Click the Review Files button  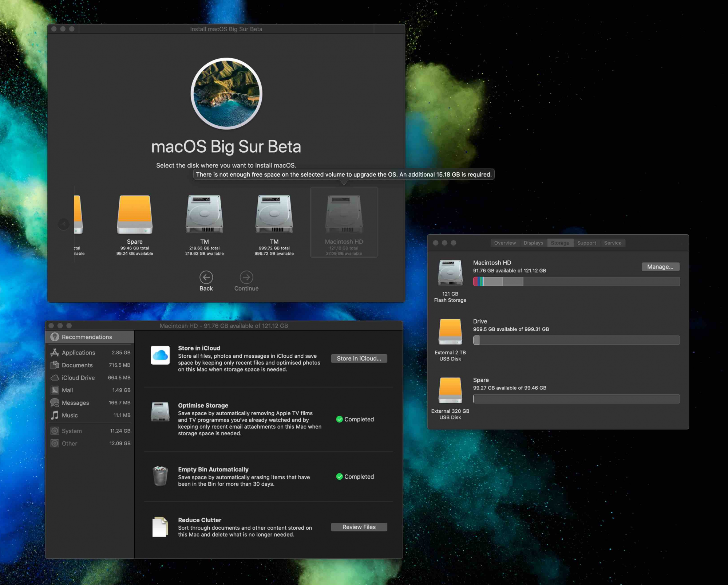click(359, 527)
